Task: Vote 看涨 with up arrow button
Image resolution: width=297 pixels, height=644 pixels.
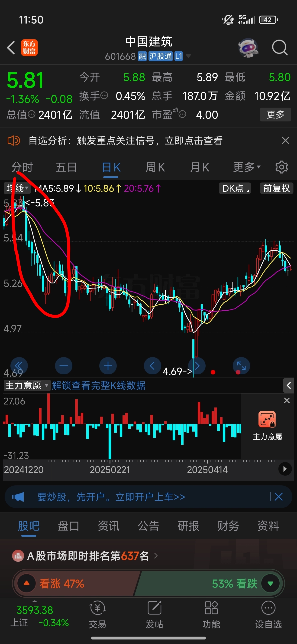Action: [x=26, y=584]
